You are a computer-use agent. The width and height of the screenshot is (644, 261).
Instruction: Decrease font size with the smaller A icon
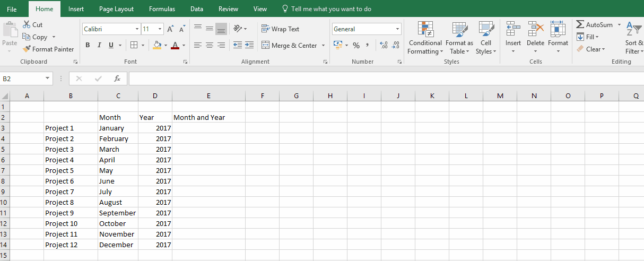[182, 29]
